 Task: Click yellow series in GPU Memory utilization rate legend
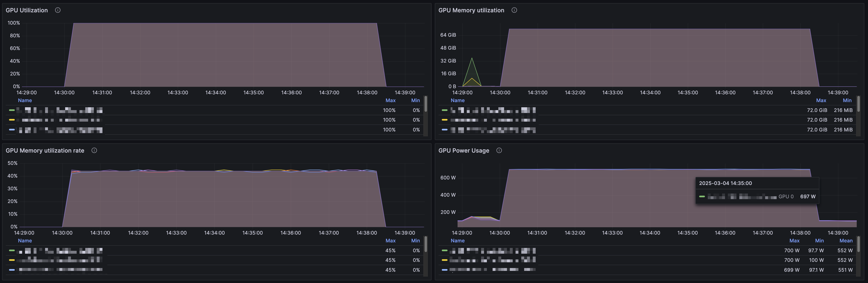59,260
